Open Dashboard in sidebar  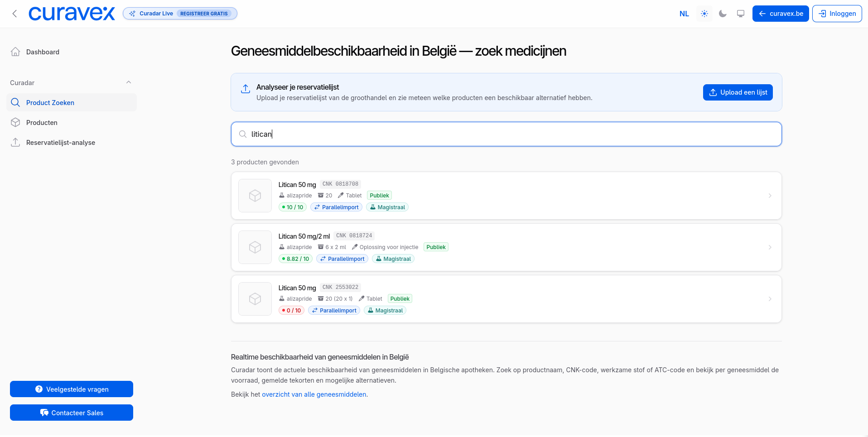click(72, 52)
